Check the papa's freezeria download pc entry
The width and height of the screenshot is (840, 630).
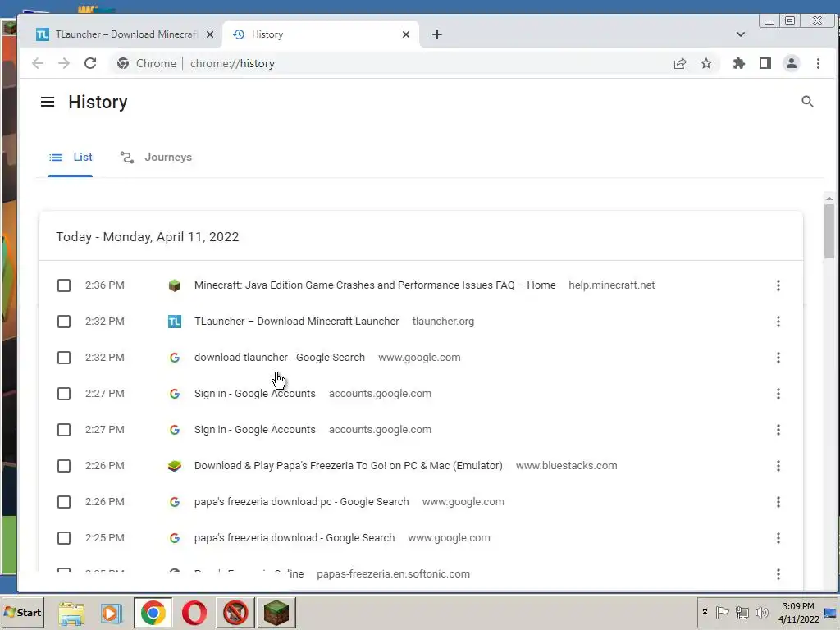pos(64,502)
